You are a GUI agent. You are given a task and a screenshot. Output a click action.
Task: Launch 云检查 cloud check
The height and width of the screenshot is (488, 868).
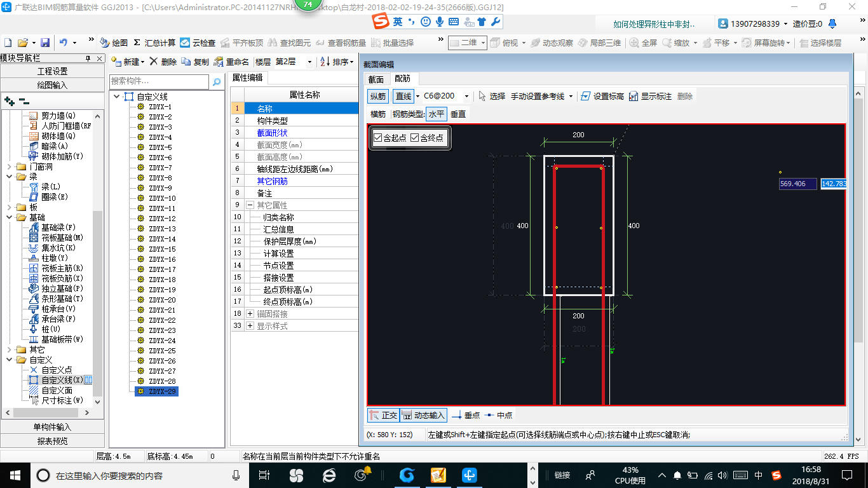point(198,43)
